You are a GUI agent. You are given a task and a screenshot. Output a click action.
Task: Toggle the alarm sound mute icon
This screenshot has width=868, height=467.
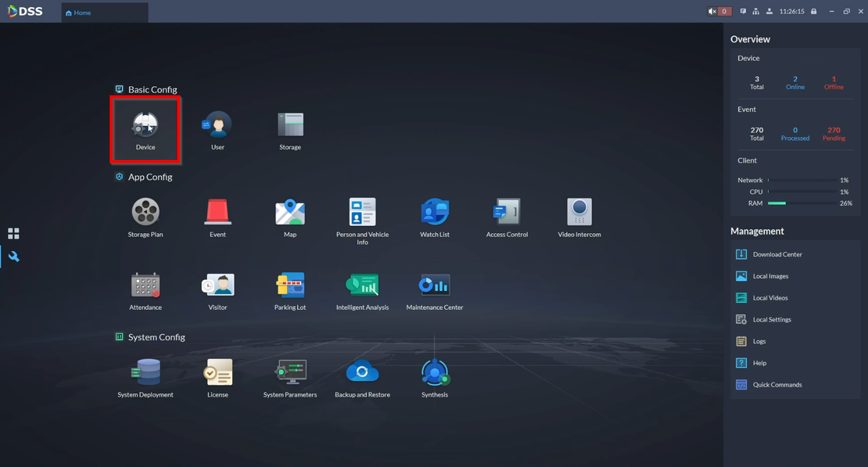click(x=712, y=12)
